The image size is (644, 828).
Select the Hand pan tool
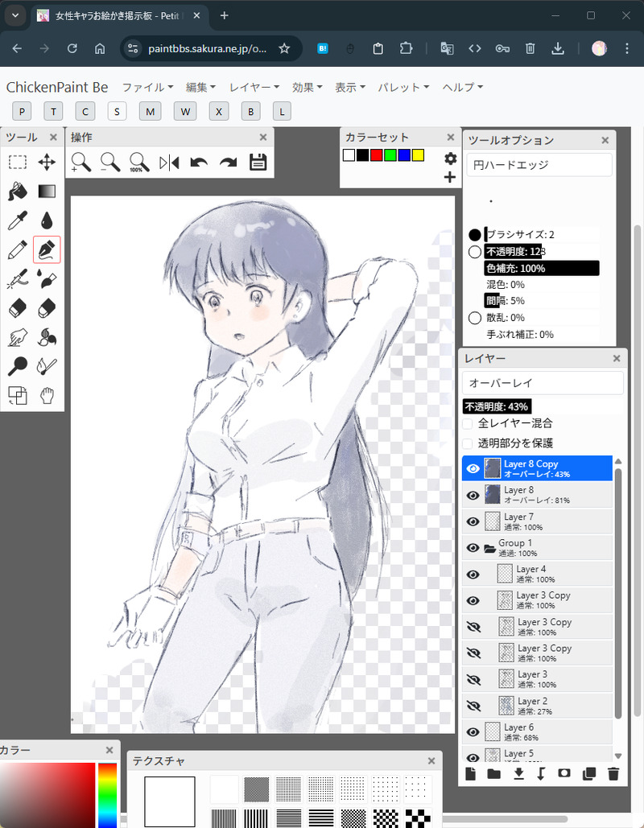47,395
